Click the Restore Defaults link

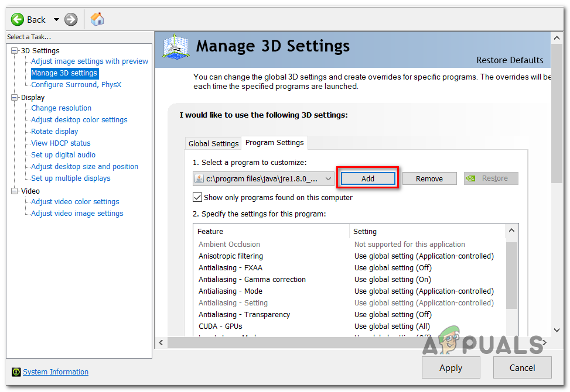pyautogui.click(x=510, y=60)
